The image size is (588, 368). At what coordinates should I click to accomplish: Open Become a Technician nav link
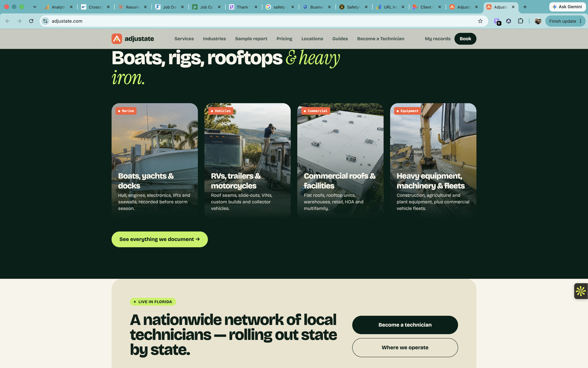click(x=380, y=39)
